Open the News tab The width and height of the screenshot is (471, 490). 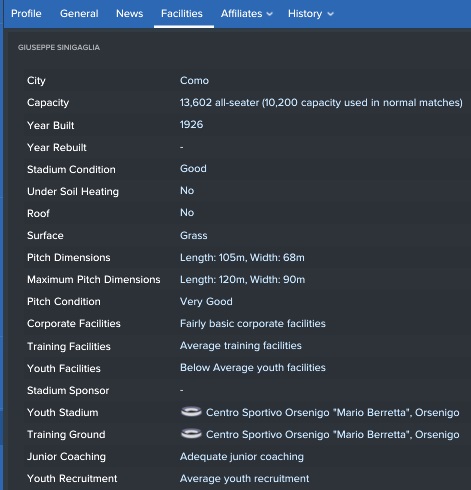tap(130, 14)
